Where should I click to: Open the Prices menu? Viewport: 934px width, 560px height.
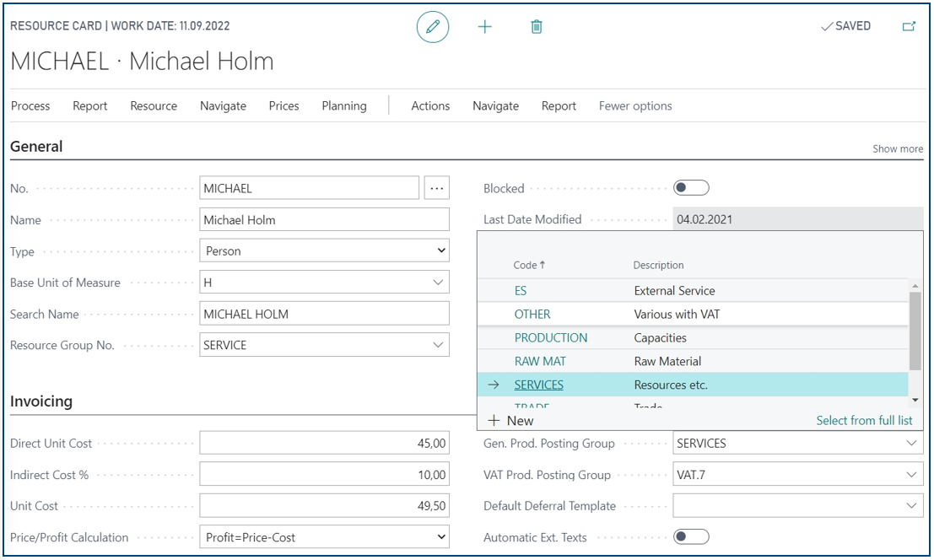[283, 106]
